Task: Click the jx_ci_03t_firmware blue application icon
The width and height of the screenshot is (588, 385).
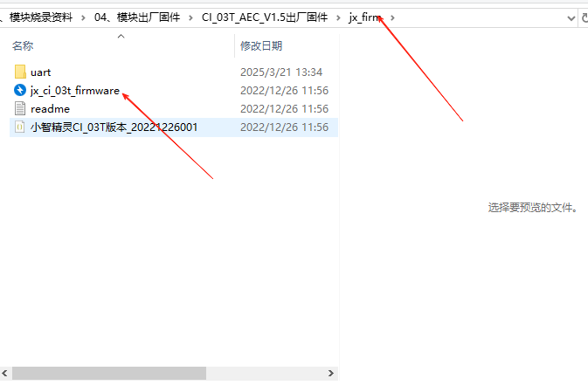Action: click(x=20, y=90)
